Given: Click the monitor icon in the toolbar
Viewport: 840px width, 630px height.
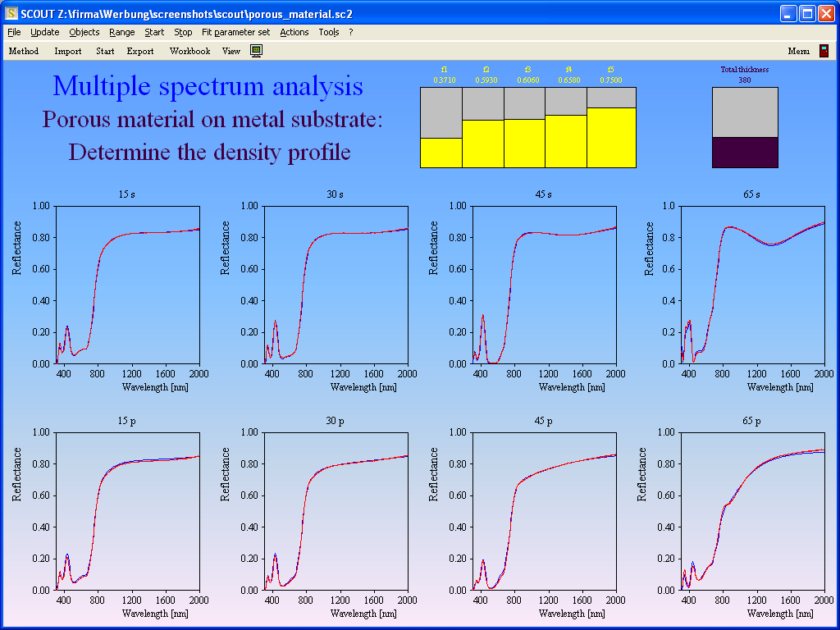Looking at the screenshot, I should pyautogui.click(x=257, y=51).
